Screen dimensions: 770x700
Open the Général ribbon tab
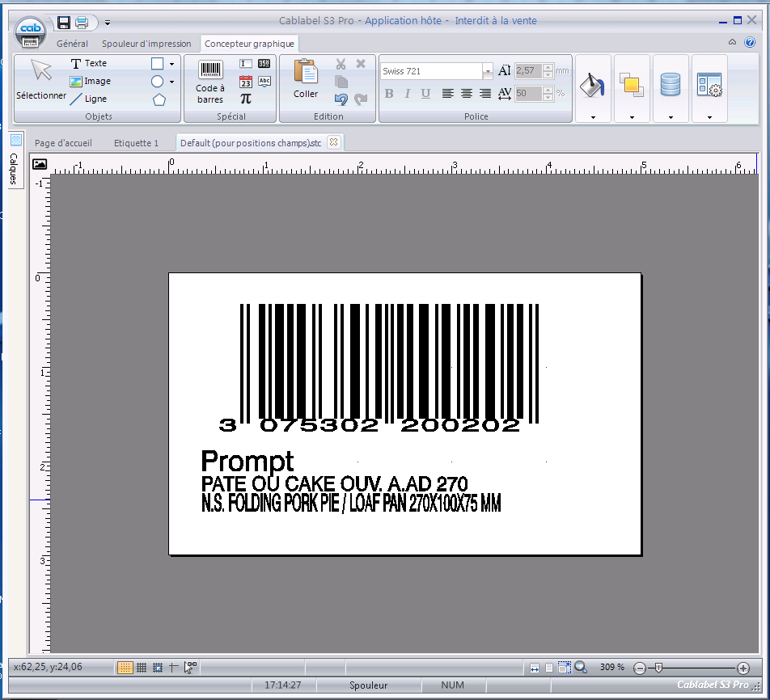pyautogui.click(x=72, y=44)
